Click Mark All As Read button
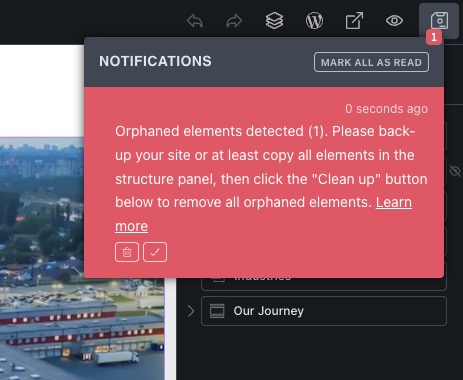463x380 pixels. tap(371, 62)
